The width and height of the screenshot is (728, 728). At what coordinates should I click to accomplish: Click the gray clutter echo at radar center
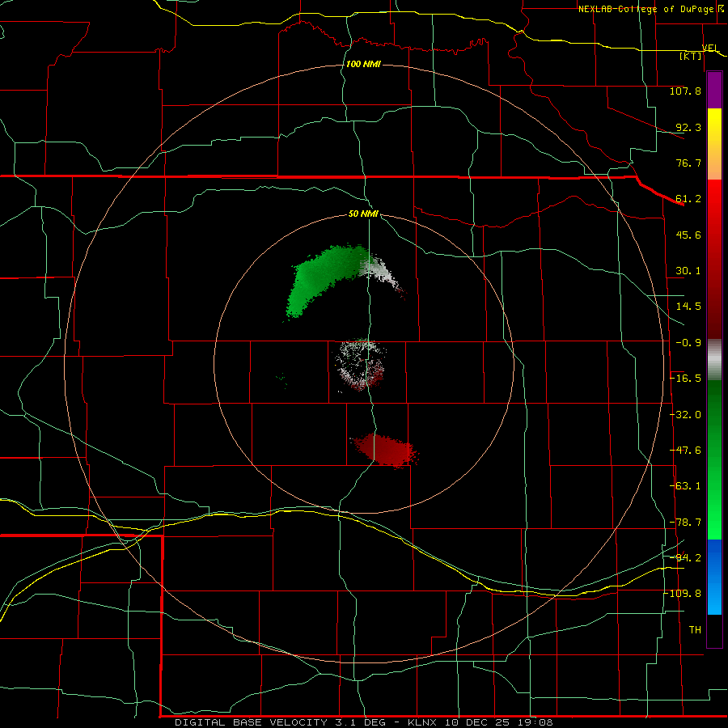pos(361,365)
